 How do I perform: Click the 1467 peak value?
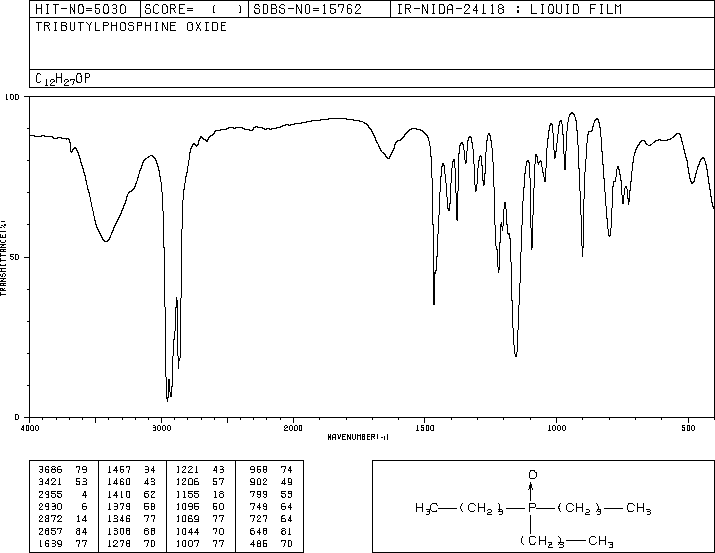click(x=119, y=470)
